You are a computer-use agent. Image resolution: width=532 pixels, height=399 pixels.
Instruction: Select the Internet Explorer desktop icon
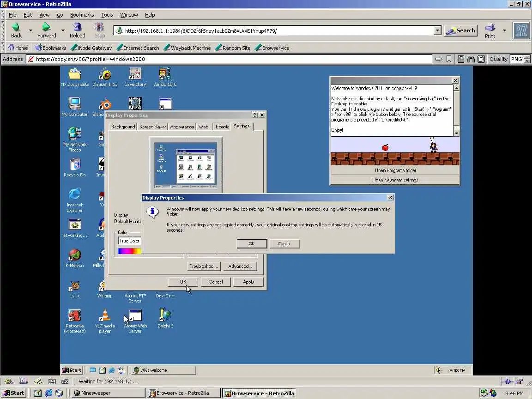click(75, 200)
